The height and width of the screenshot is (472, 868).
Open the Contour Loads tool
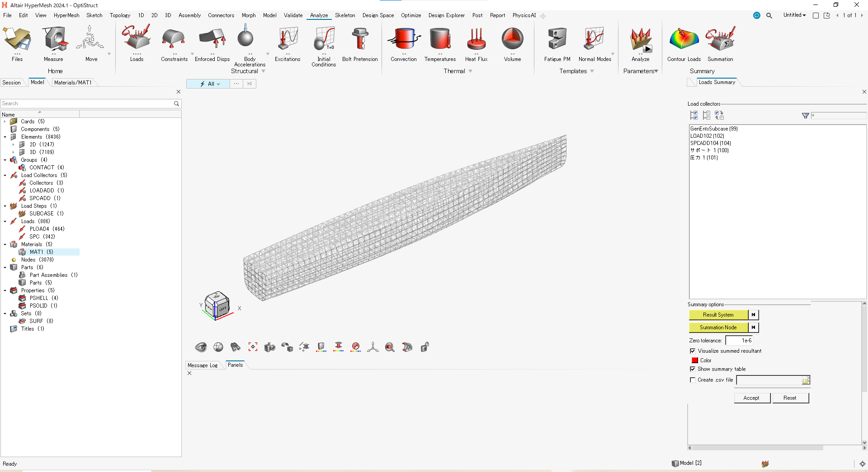click(x=684, y=39)
